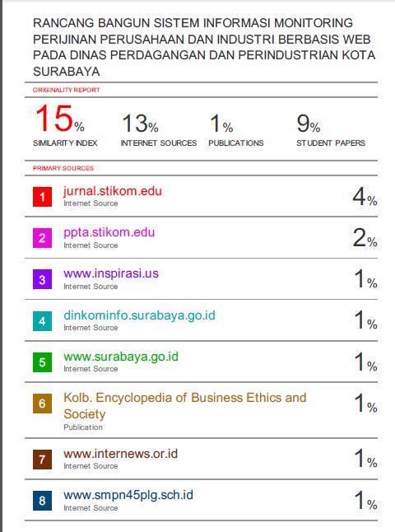
Task: Click the tan number 6 source badge
Action: (42, 404)
